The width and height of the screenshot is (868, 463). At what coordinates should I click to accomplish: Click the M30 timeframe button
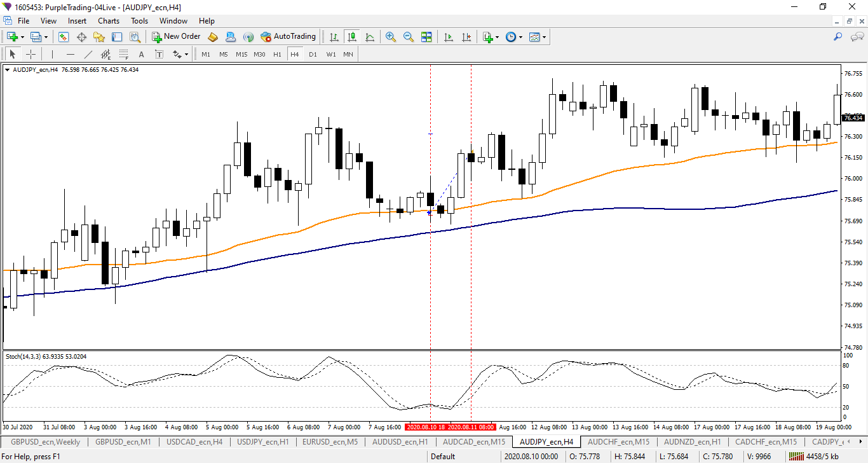click(x=259, y=54)
